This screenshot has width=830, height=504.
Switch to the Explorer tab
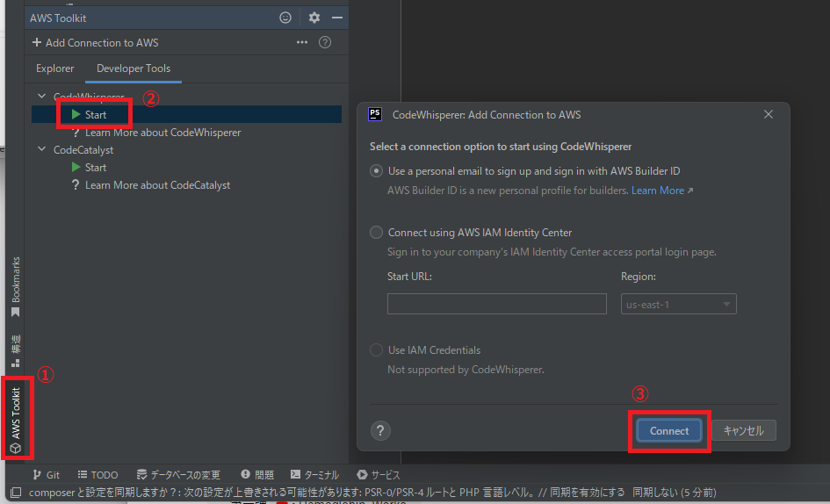pos(55,68)
